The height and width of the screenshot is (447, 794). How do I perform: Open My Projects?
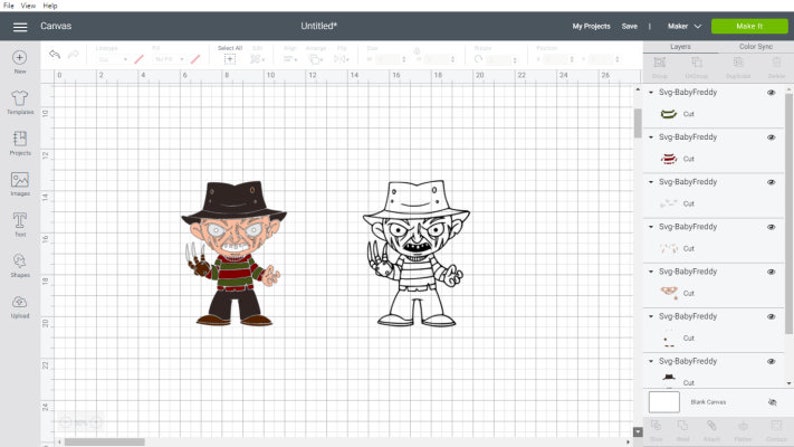[591, 26]
